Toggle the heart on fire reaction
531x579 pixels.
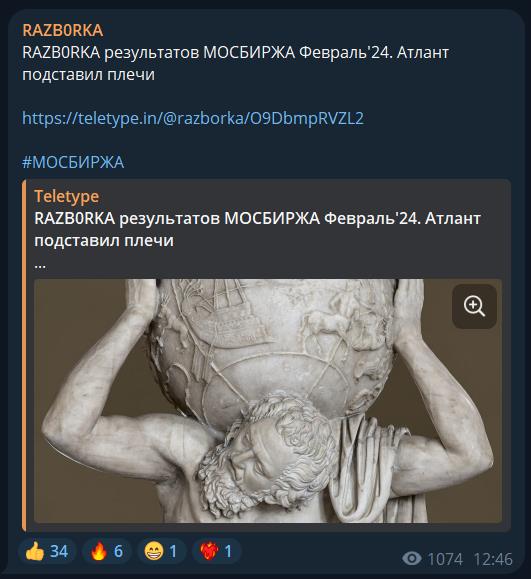216,551
